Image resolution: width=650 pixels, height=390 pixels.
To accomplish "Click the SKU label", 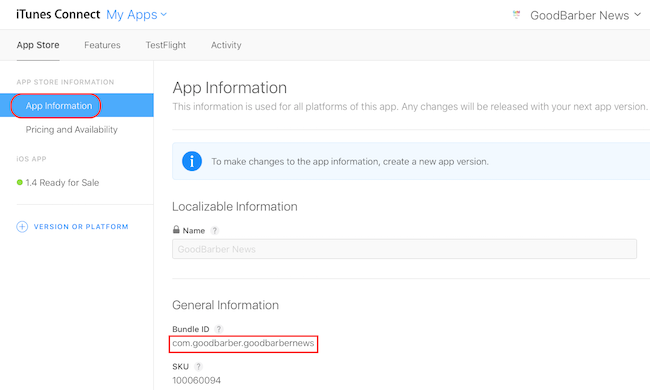I will (180, 366).
